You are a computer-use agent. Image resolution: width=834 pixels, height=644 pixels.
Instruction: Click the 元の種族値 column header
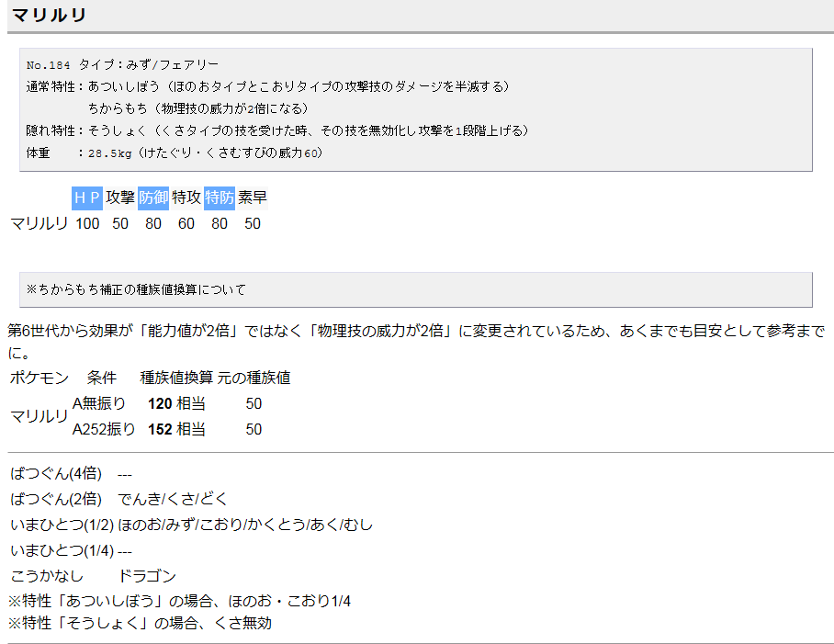tap(254, 378)
